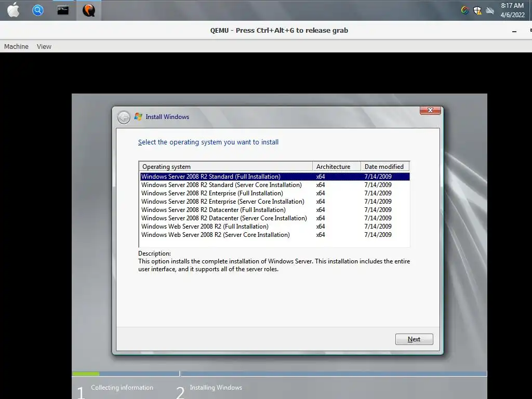Select Windows Server 2008 R2 Enterprise (Full Installation)
532x399 pixels.
275,193
